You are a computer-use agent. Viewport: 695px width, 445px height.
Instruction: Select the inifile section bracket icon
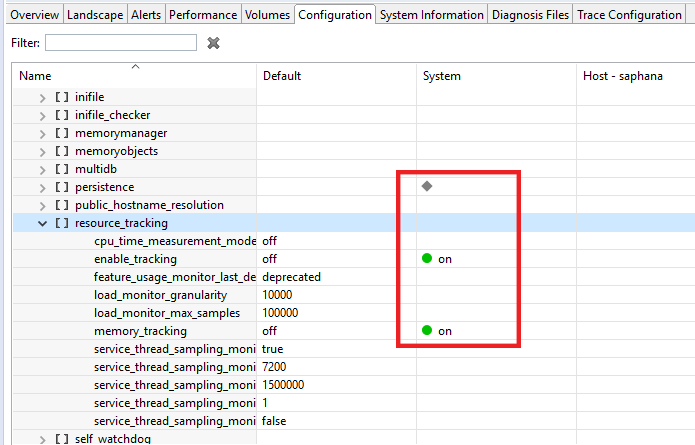[x=62, y=97]
